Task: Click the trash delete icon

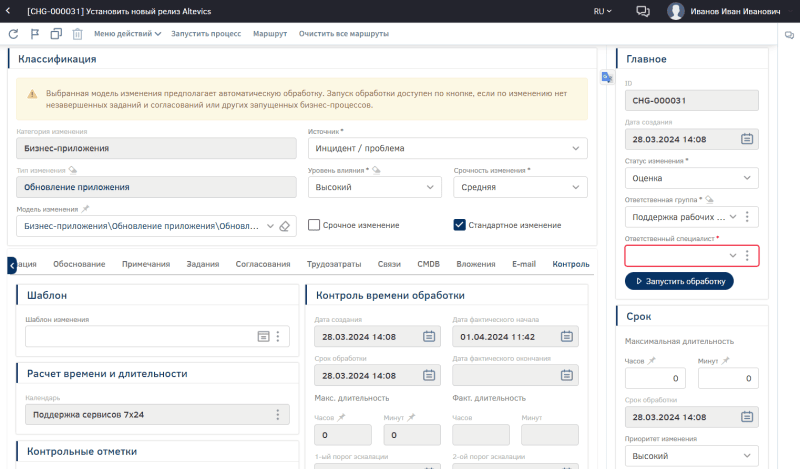Action: pos(77,34)
